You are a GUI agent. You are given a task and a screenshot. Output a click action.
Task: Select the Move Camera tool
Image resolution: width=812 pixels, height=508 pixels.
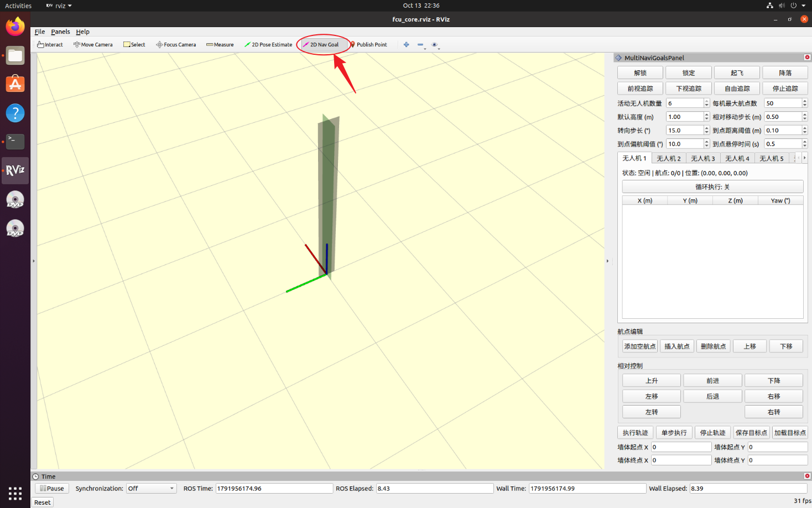(x=93, y=45)
